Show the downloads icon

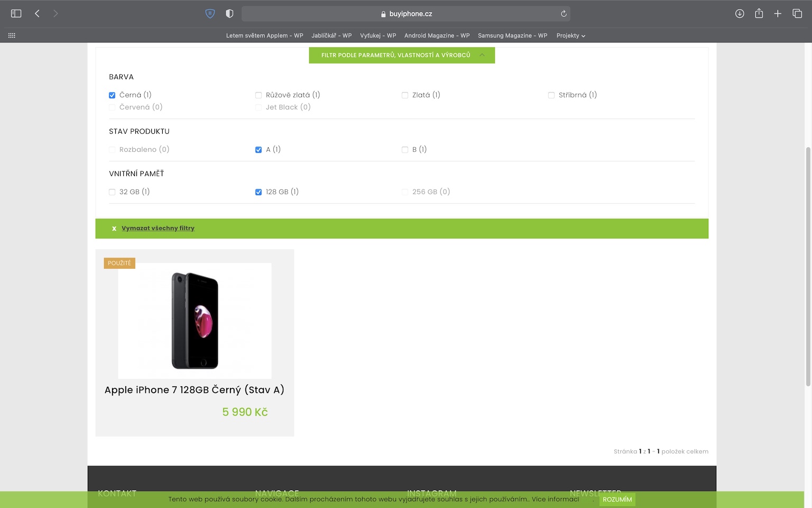point(740,14)
